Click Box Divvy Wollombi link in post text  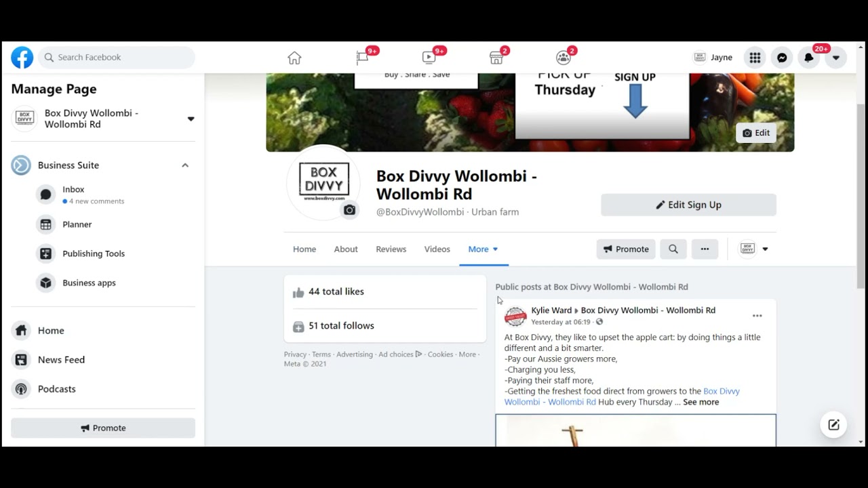[622, 396]
